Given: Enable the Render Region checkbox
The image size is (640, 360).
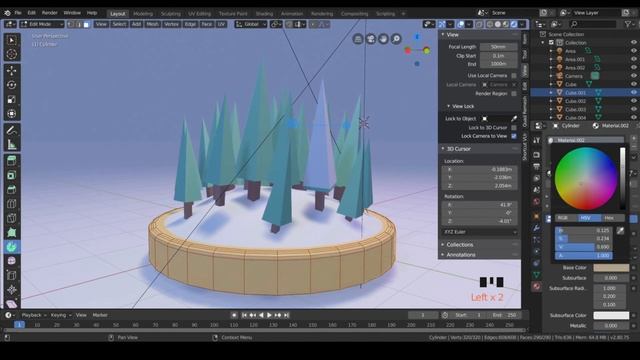Looking at the screenshot, I should pos(514,93).
